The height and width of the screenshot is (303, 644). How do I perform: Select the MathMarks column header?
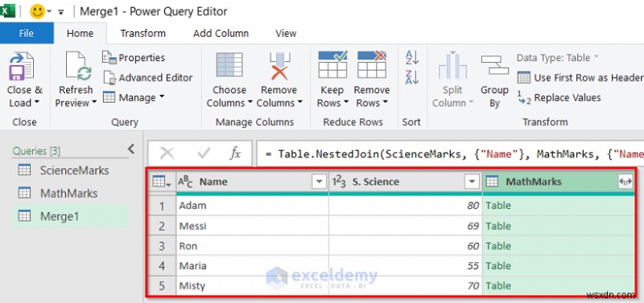pos(559,182)
